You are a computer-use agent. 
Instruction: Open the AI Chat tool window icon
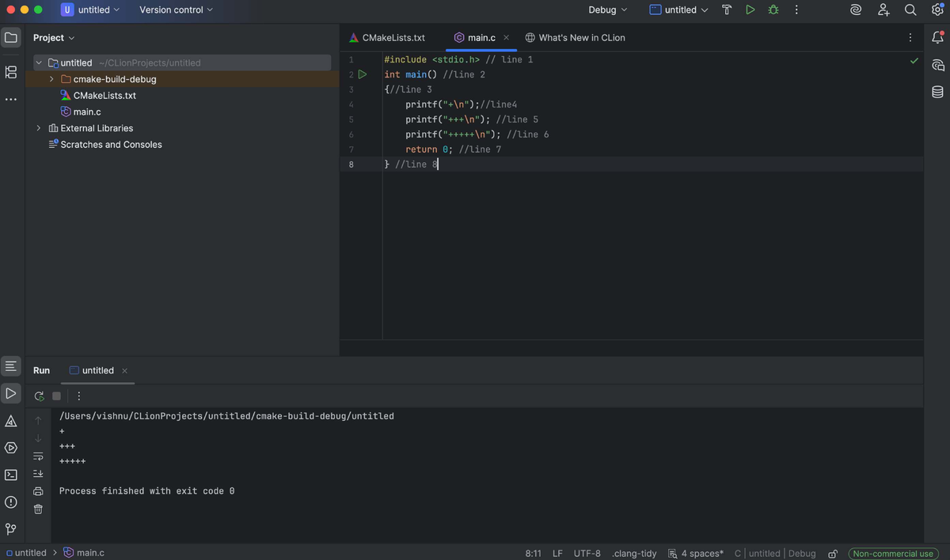point(937,65)
